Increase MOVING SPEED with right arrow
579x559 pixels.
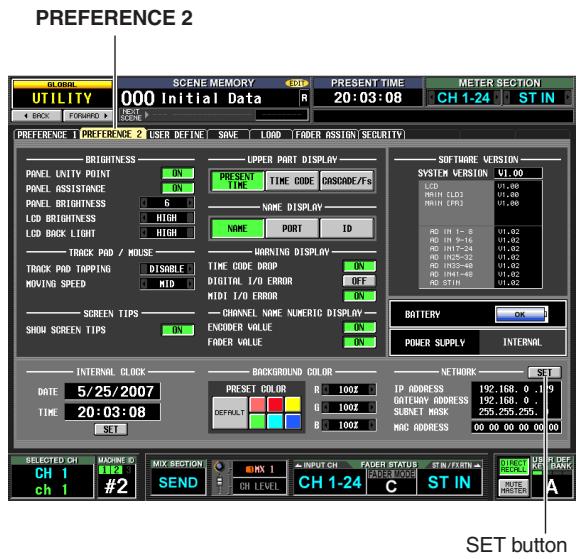pyautogui.click(x=190, y=284)
